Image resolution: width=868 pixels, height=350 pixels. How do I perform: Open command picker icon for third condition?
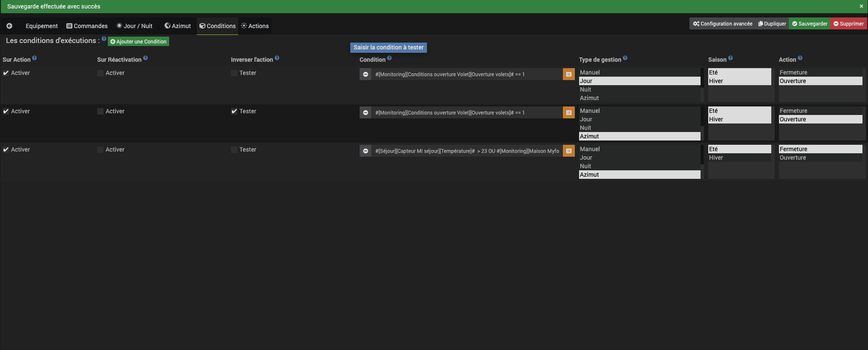[x=569, y=151]
